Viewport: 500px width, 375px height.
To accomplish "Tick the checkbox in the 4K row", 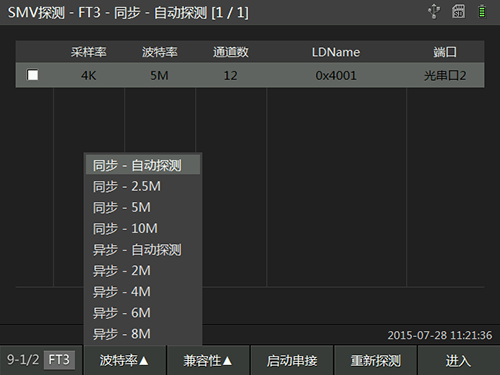I will pyautogui.click(x=33, y=75).
